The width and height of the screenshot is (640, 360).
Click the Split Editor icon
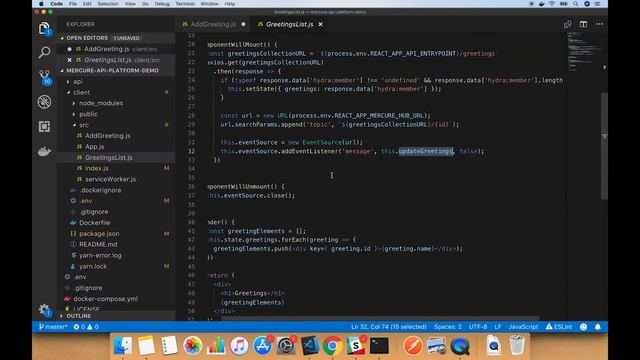pos(583,24)
